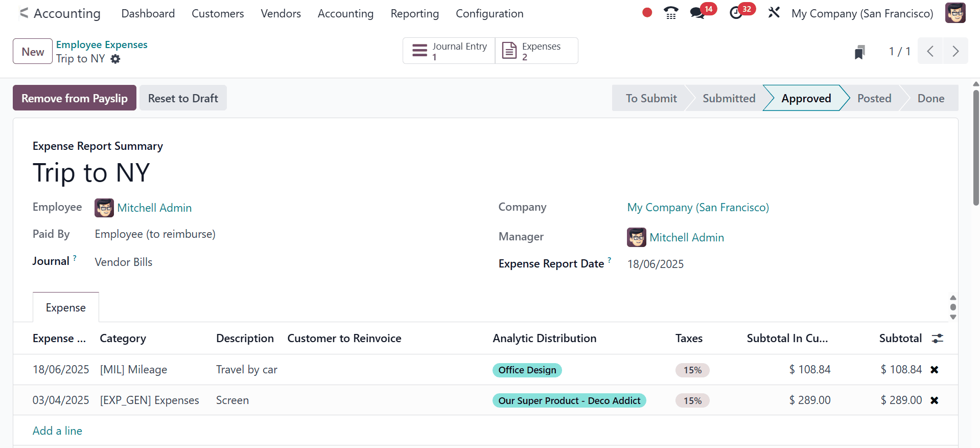Select the Expense tab

tap(66, 307)
